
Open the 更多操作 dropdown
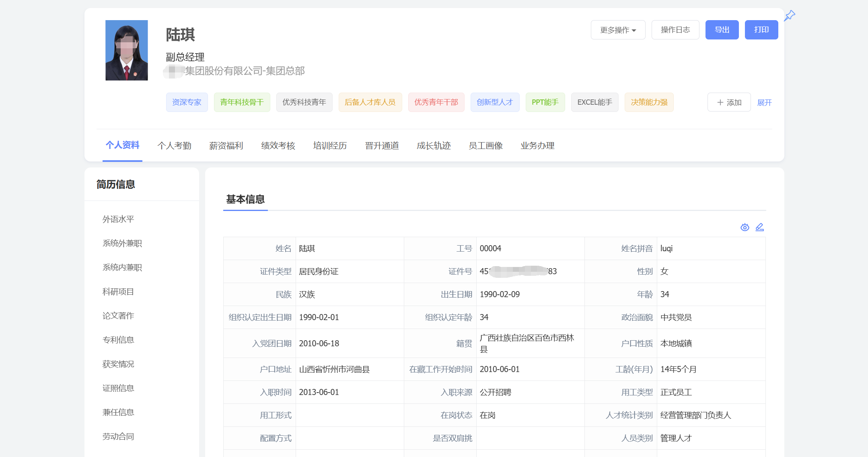[618, 30]
